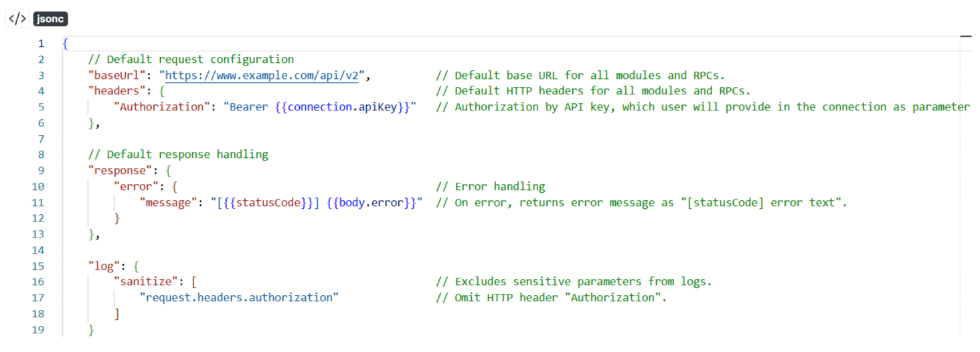The width and height of the screenshot is (980, 352).
Task: Click the dash mark at top-right corner
Action: tap(965, 36)
